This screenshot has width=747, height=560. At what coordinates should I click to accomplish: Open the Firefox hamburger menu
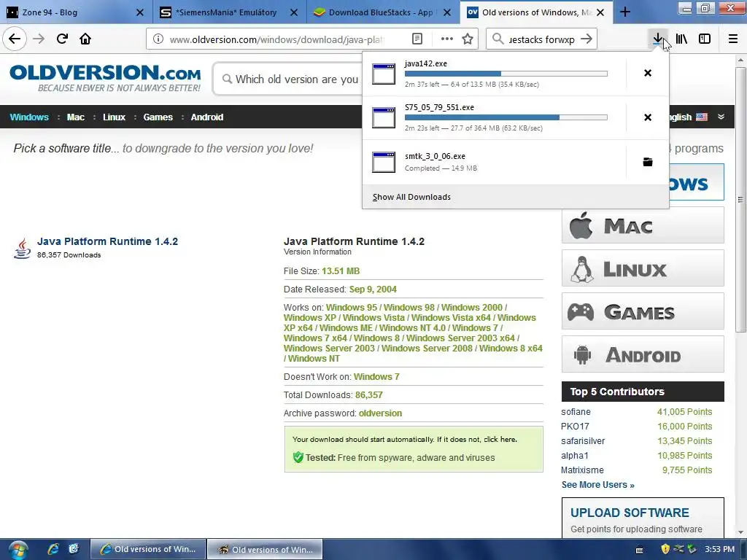click(x=733, y=39)
